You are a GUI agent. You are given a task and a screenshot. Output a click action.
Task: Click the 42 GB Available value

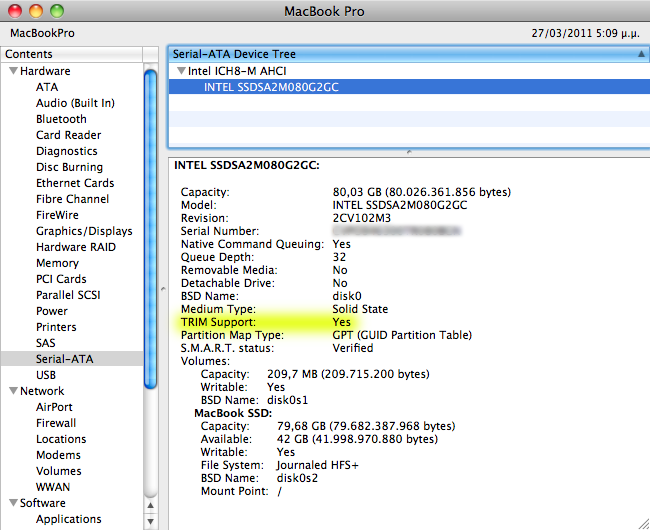pyautogui.click(x=357, y=439)
